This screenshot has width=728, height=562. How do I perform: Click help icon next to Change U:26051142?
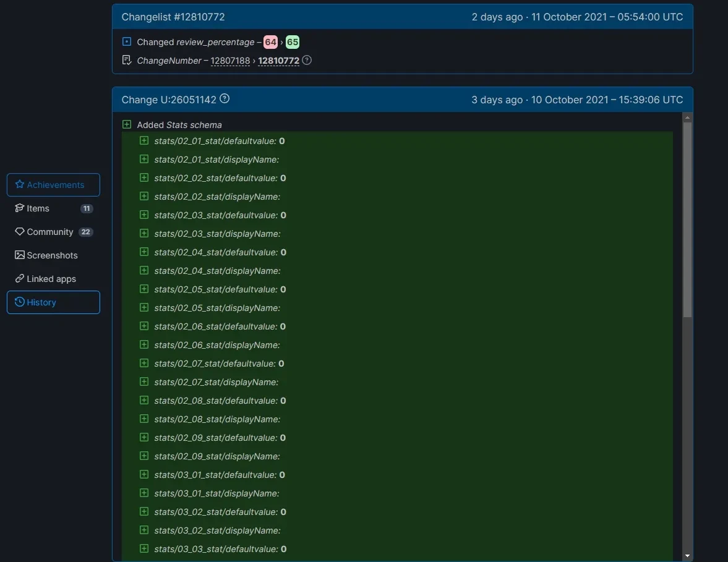225,99
